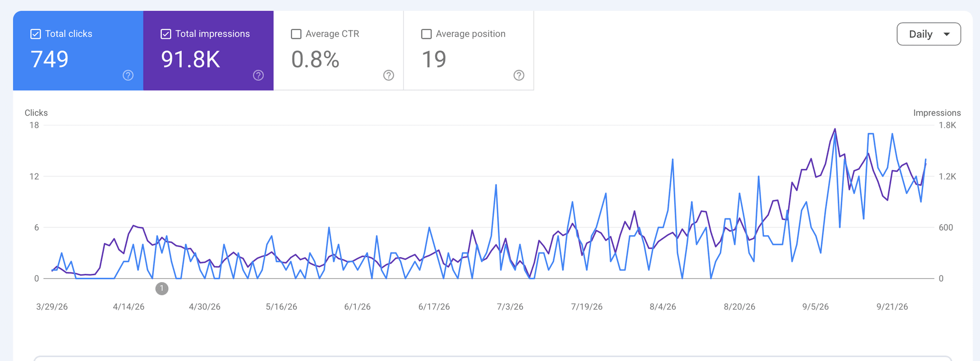Open help for Total impressions metric
The image size is (980, 361).
click(258, 75)
